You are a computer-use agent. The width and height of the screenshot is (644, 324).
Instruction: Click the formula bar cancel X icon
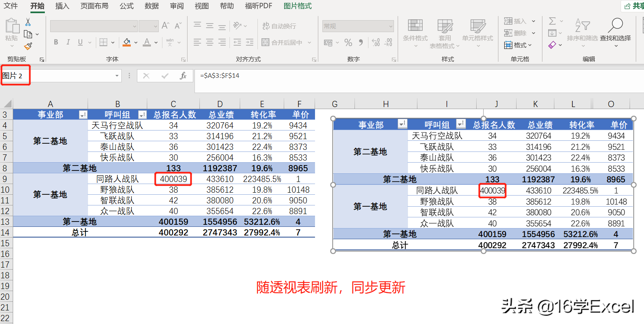tap(146, 76)
